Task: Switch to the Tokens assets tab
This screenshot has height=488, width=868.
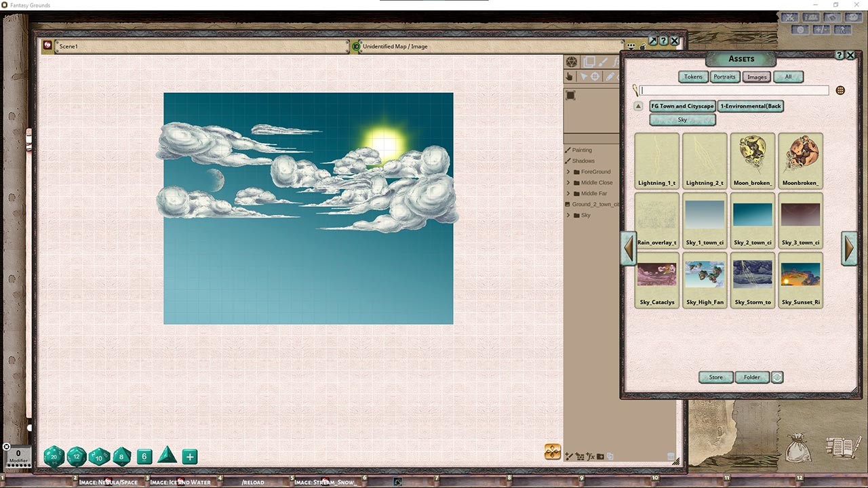Action: click(693, 77)
